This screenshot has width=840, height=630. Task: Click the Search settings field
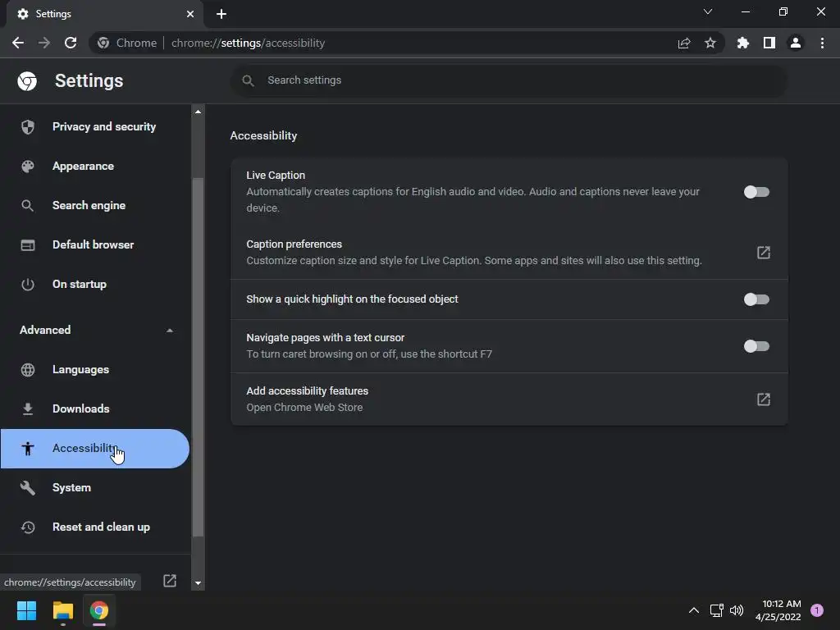(509, 80)
